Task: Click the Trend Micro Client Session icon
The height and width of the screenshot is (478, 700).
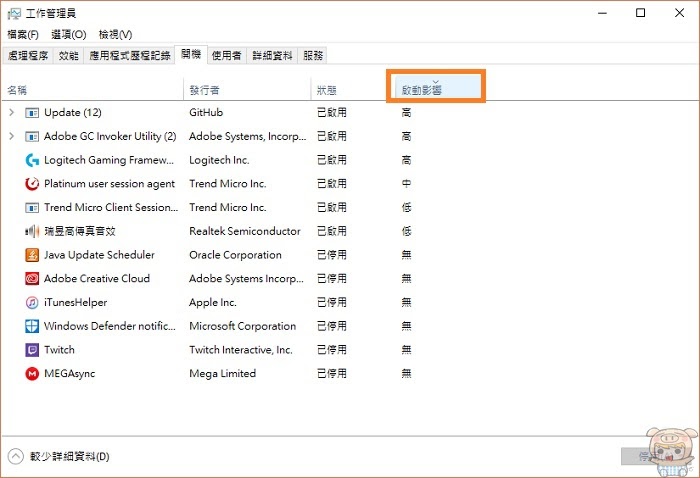Action: (x=32, y=208)
